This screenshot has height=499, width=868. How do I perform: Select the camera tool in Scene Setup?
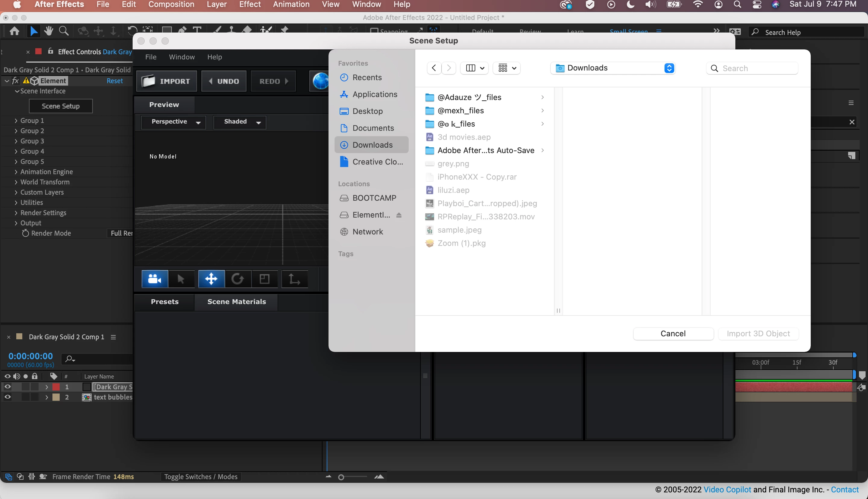tap(155, 279)
